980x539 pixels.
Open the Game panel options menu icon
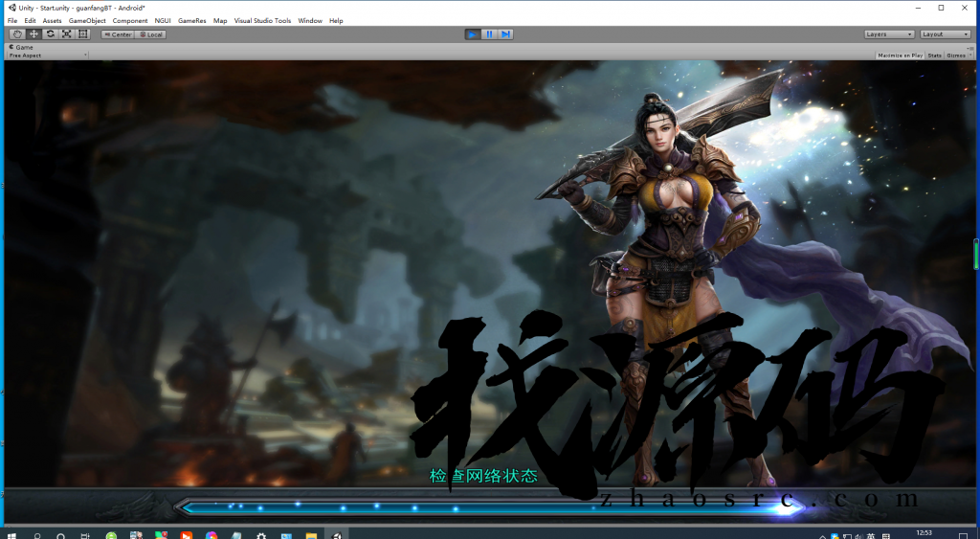970,48
